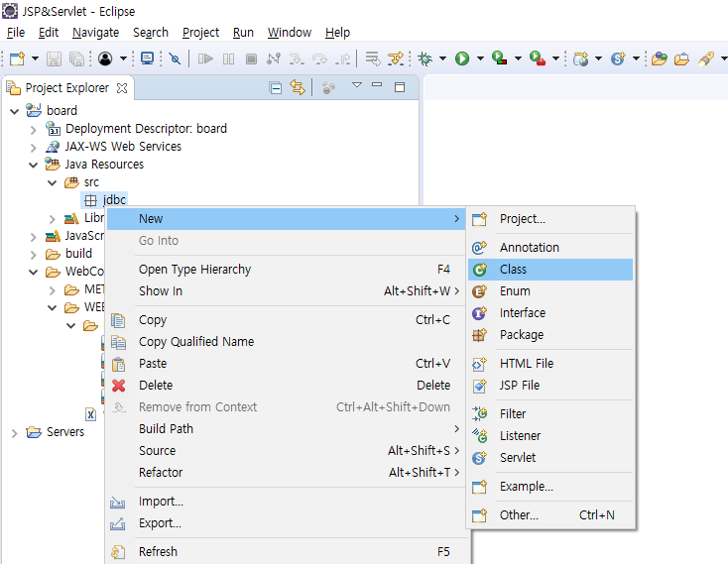Choose Filter from the New submenu
The image size is (728, 564).
pos(550,414)
